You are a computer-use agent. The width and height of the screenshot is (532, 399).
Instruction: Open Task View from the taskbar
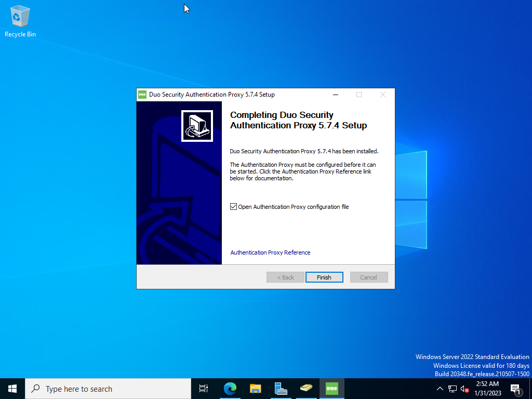[x=204, y=389]
